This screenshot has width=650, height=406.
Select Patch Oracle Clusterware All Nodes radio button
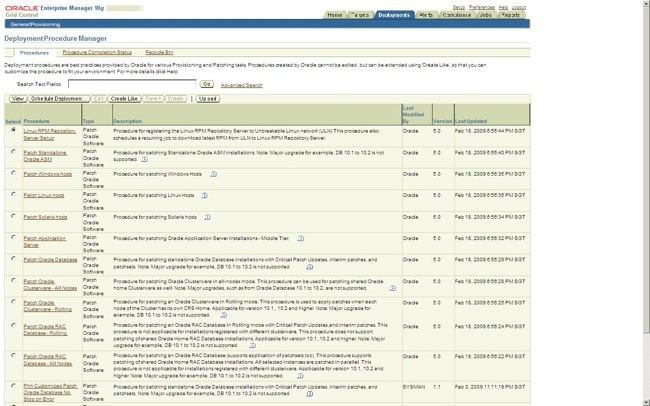pos(13,280)
